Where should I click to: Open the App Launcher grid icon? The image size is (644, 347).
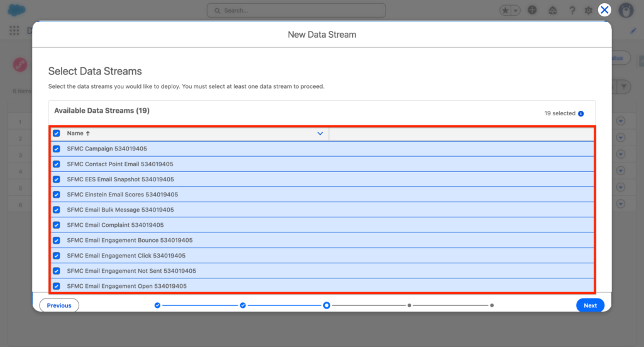click(14, 30)
